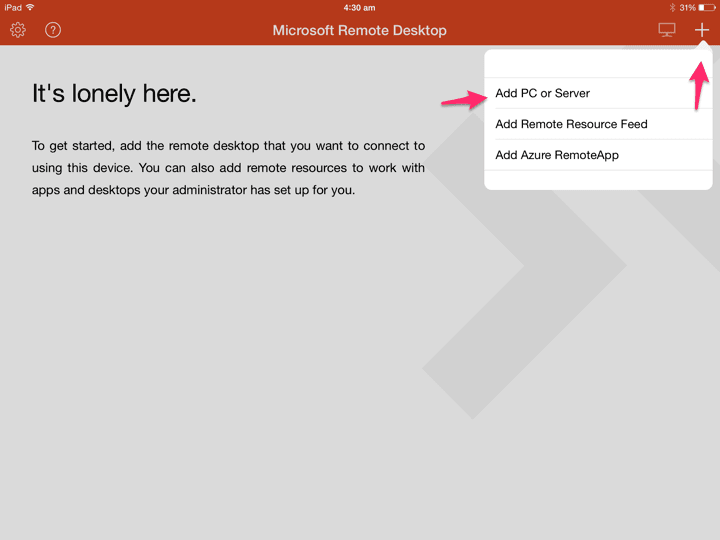Image resolution: width=720 pixels, height=540 pixels.
Task: Open the help question mark icon
Action: (x=53, y=30)
